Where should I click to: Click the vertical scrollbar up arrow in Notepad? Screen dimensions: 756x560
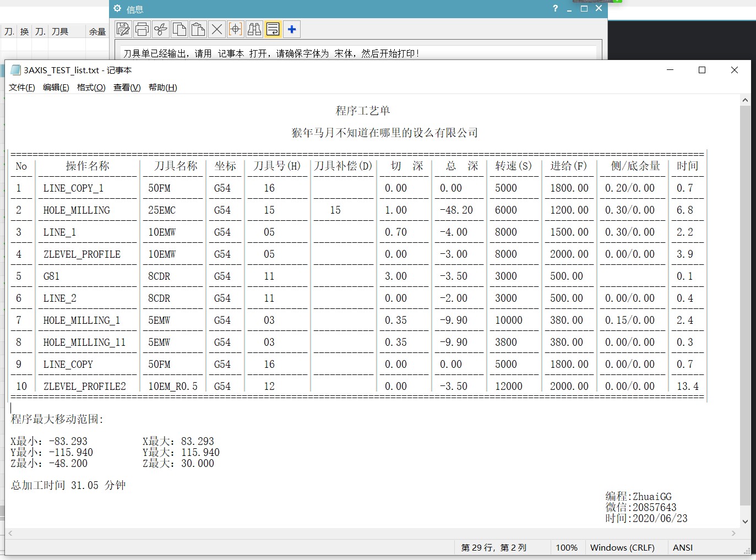pyautogui.click(x=745, y=100)
